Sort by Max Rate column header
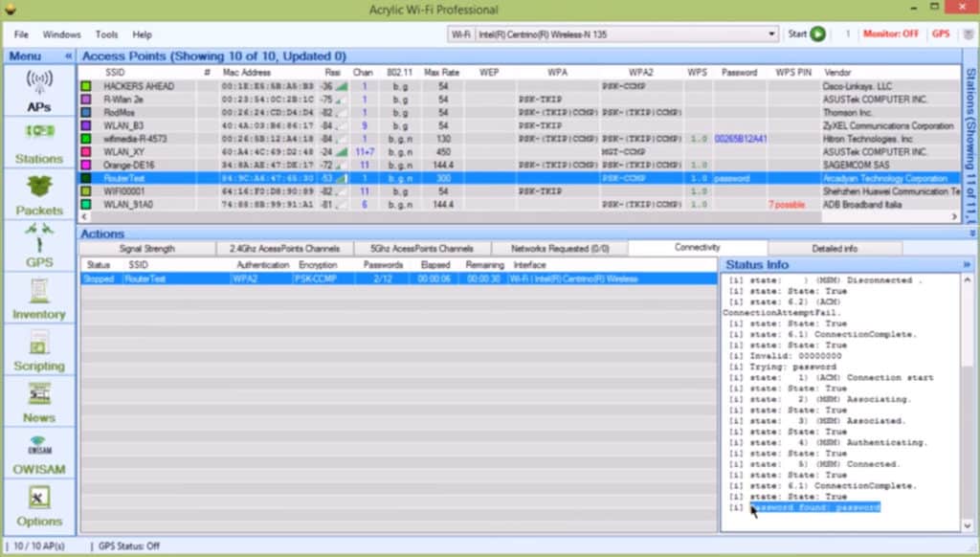The image size is (980, 557). click(x=441, y=73)
